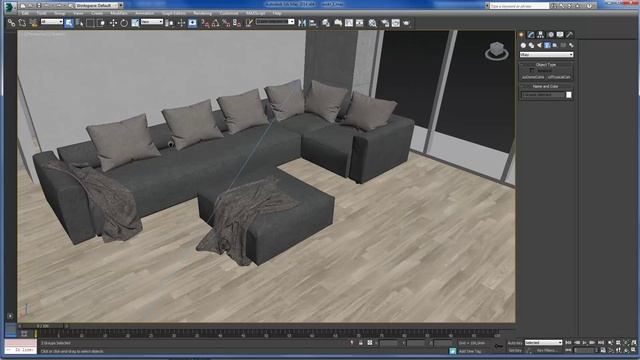Click Select and Manipulate icon
The width and height of the screenshot is (640, 360).
[x=181, y=23]
